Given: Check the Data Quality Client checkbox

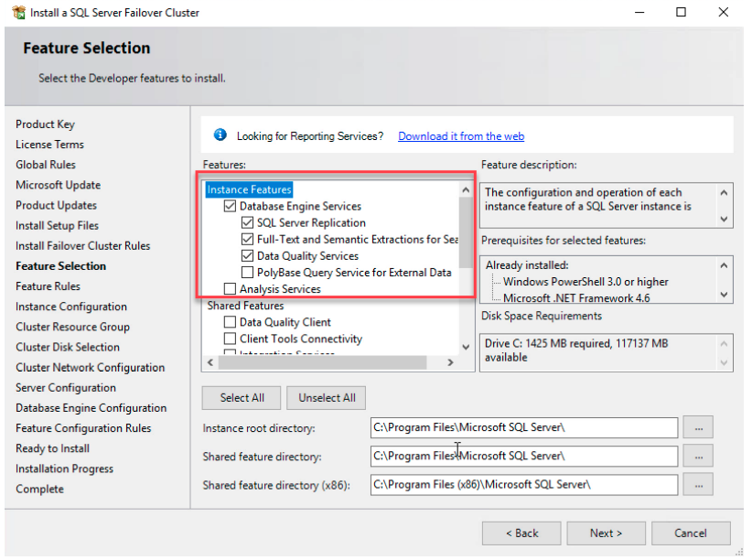Looking at the screenshot, I should (x=231, y=322).
